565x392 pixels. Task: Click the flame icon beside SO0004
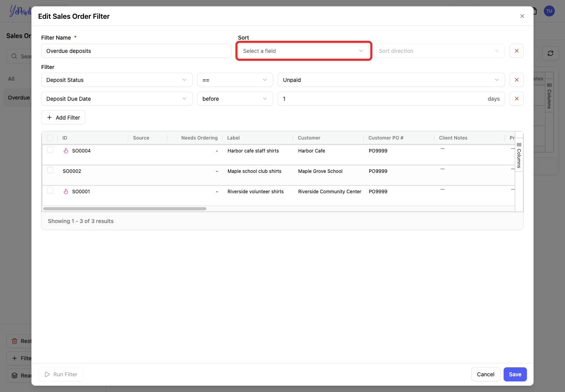66,151
